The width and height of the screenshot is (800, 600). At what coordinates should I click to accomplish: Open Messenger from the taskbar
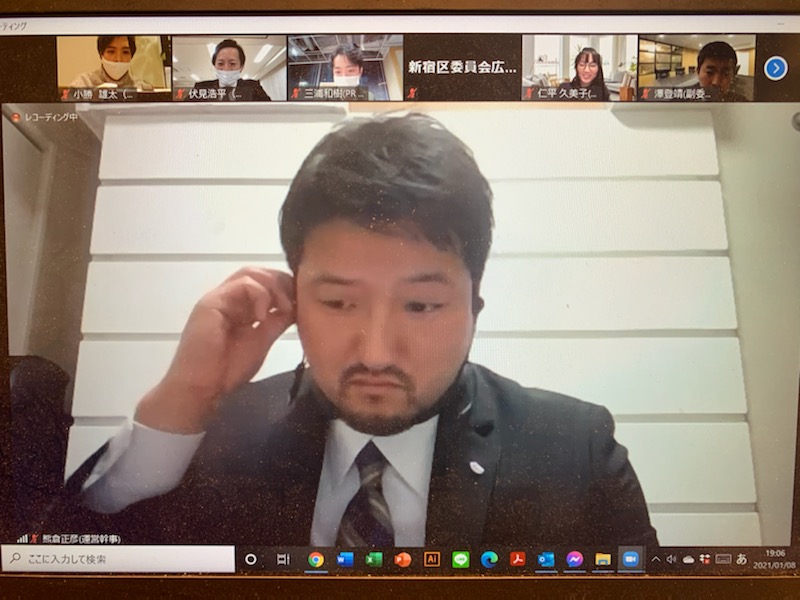[575, 559]
